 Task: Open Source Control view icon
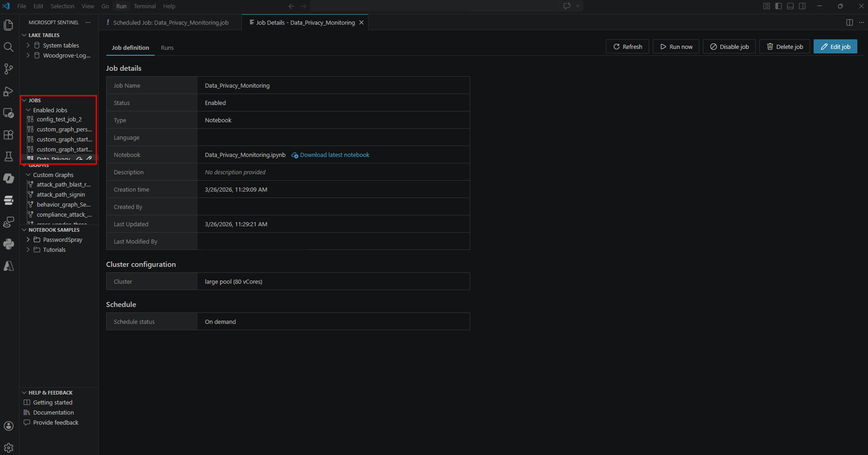point(9,69)
